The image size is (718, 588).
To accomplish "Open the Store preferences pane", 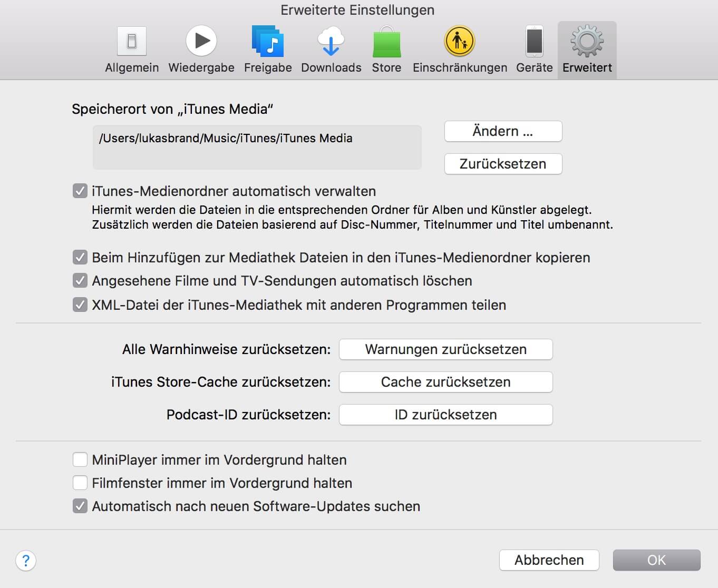I will [386, 51].
